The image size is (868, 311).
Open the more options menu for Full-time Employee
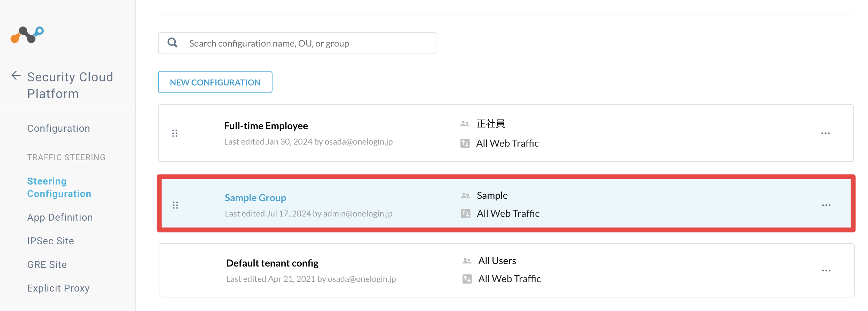coord(826,133)
